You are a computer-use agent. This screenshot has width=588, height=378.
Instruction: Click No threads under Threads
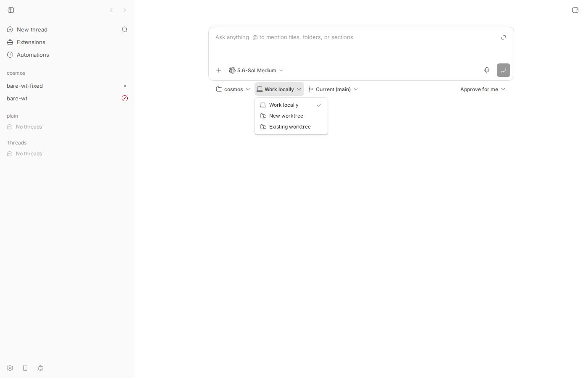25,154
